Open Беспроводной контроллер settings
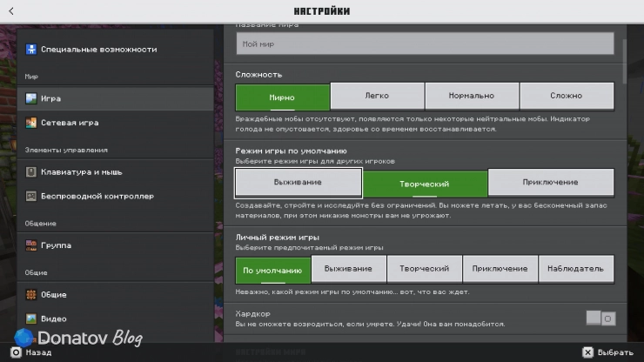 click(116, 196)
